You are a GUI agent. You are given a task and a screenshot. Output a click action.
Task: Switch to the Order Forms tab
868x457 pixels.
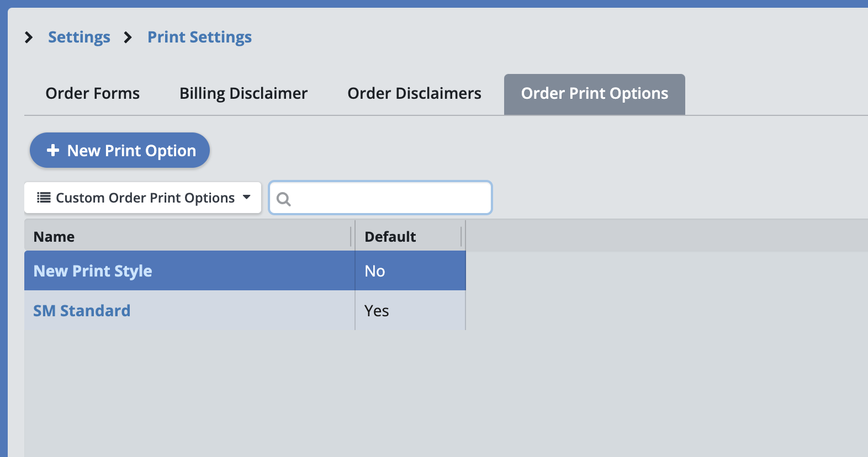point(93,94)
